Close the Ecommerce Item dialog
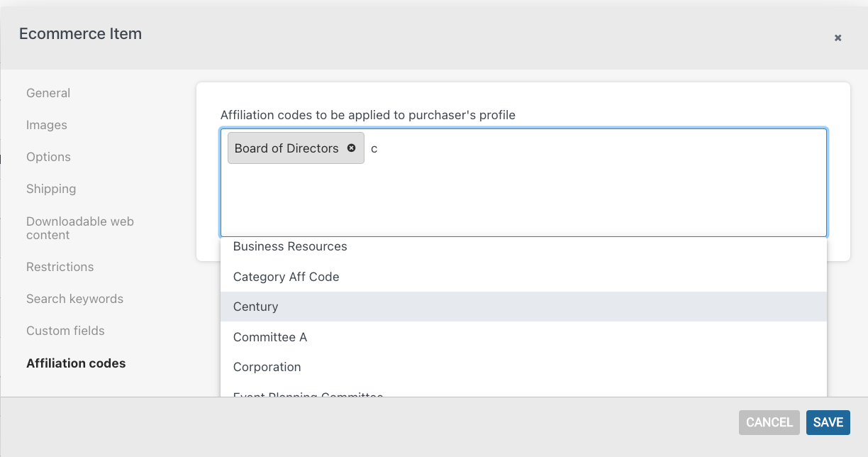Screen dimensions: 868x457 click(x=838, y=38)
